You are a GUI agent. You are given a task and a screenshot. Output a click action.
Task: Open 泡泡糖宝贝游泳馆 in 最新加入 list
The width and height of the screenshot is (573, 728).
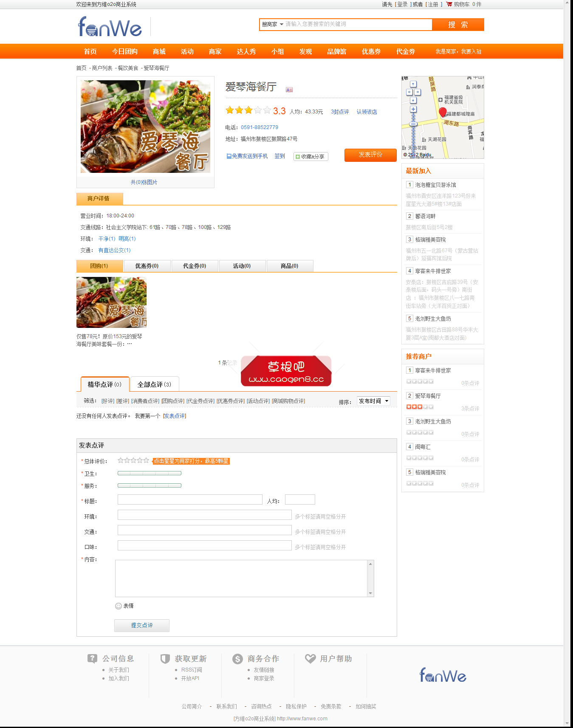click(x=435, y=185)
